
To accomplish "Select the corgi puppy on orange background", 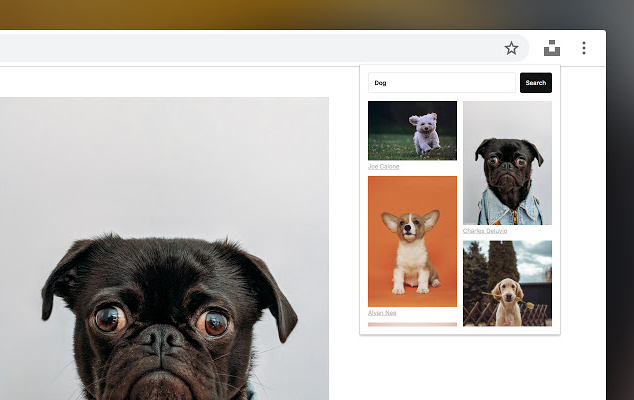I will point(412,241).
